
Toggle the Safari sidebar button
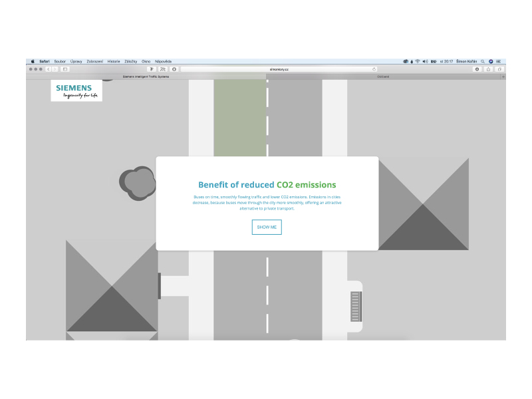coord(65,68)
